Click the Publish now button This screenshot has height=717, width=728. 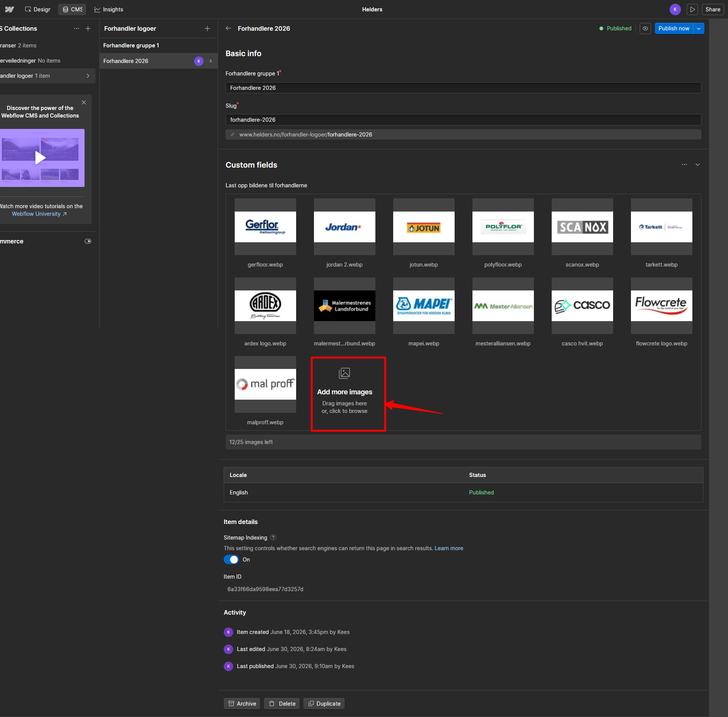click(674, 28)
